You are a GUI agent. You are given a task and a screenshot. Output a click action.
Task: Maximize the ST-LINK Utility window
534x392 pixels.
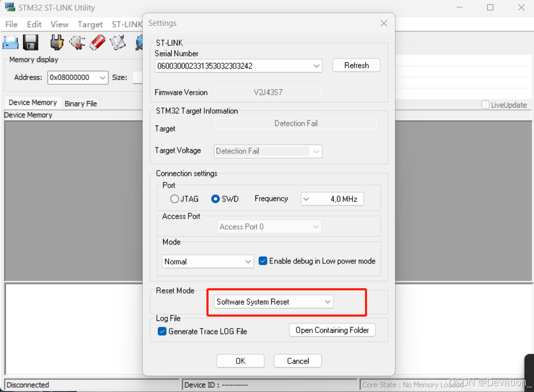coord(490,7)
